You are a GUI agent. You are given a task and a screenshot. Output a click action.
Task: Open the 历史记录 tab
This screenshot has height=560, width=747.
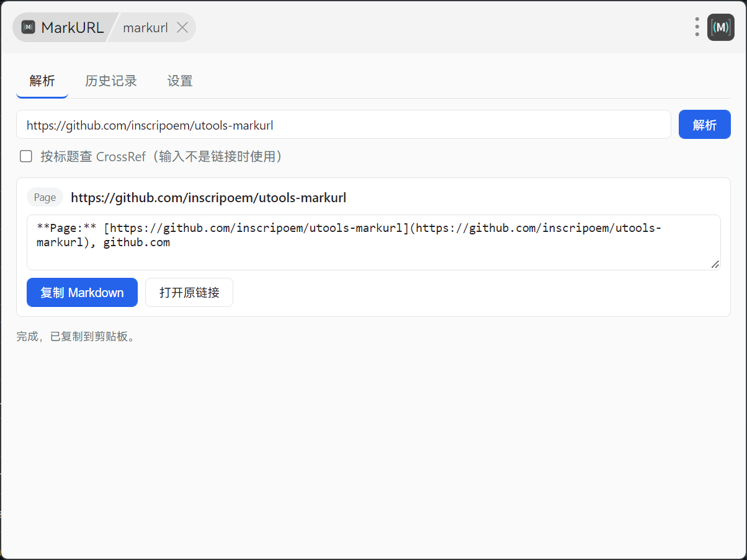pyautogui.click(x=111, y=81)
